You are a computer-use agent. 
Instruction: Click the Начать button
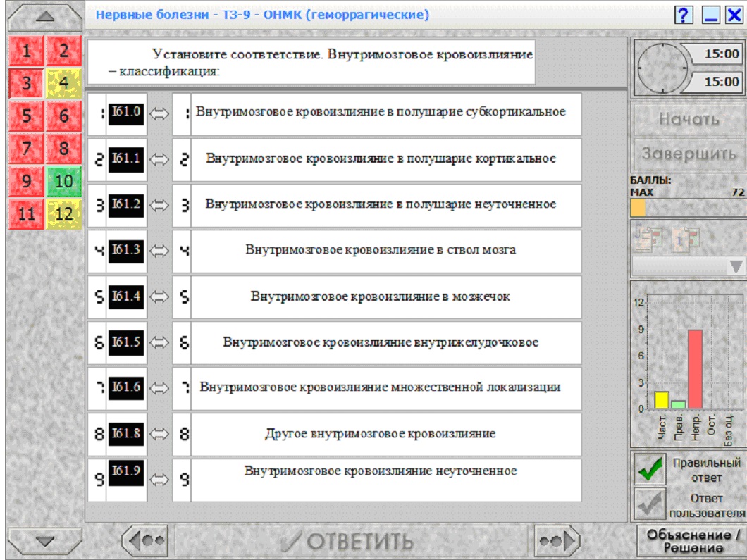pyautogui.click(x=689, y=119)
